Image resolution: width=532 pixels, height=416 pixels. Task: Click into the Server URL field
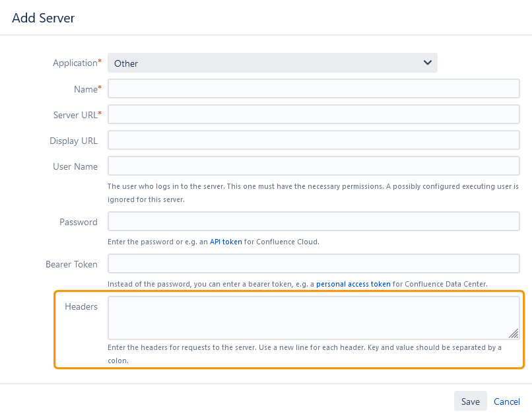tap(314, 114)
